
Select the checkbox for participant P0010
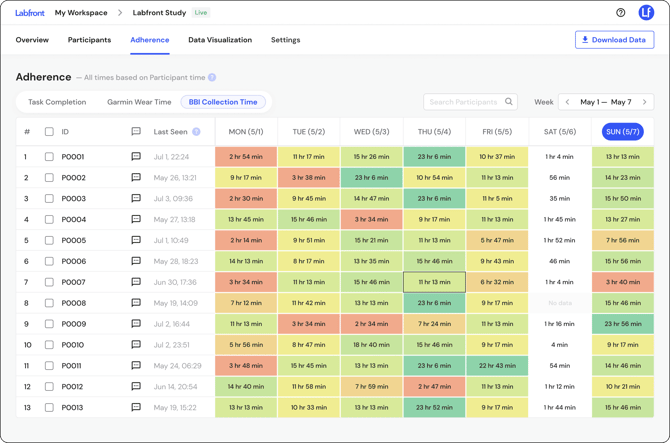click(49, 345)
